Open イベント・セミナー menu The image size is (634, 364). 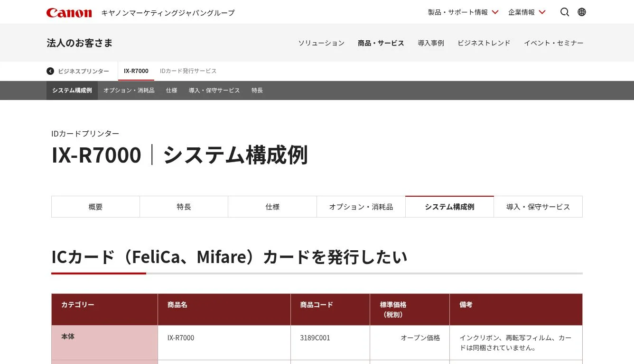point(554,43)
